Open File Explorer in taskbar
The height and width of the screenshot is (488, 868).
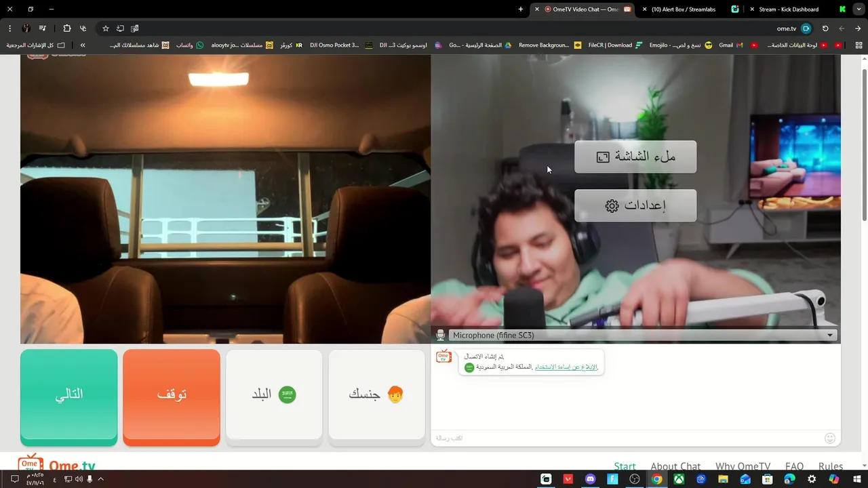tap(724, 479)
